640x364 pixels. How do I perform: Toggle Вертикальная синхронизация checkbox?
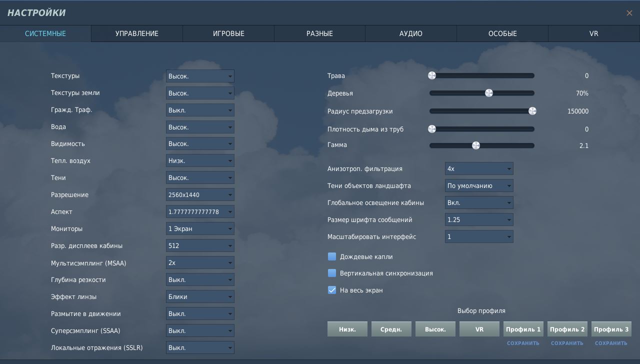pos(332,273)
